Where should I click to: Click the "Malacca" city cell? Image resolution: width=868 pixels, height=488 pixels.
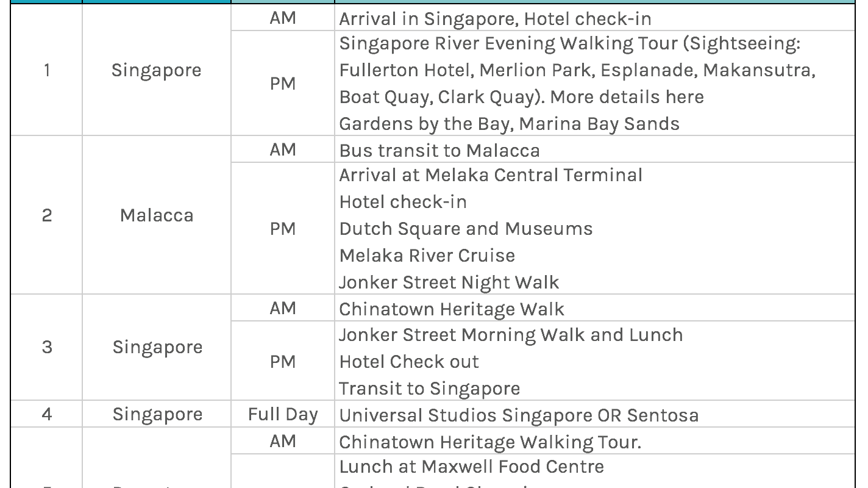(x=157, y=215)
